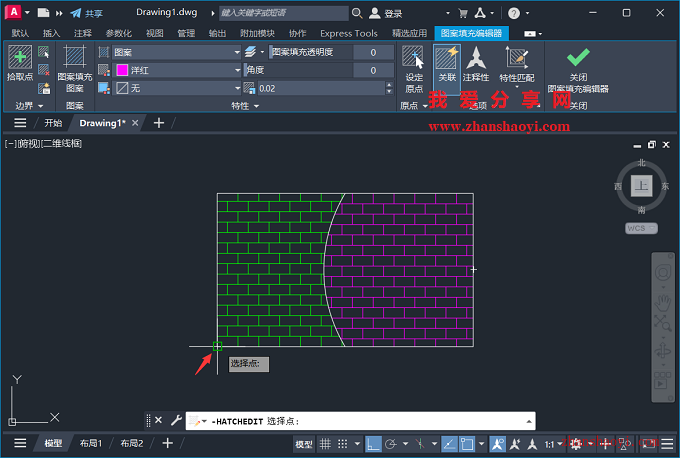This screenshot has height=458, width=680.
Task: Close the command line with X
Action: pyautogui.click(x=158, y=420)
